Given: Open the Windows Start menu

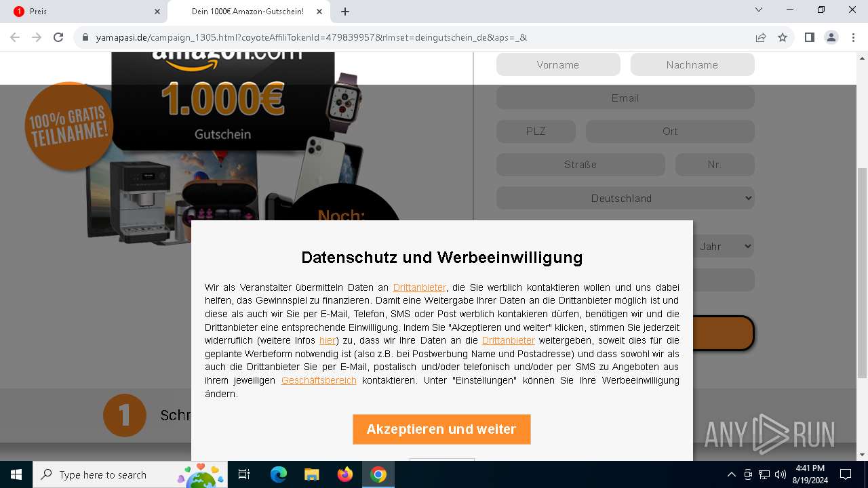Looking at the screenshot, I should point(16,474).
